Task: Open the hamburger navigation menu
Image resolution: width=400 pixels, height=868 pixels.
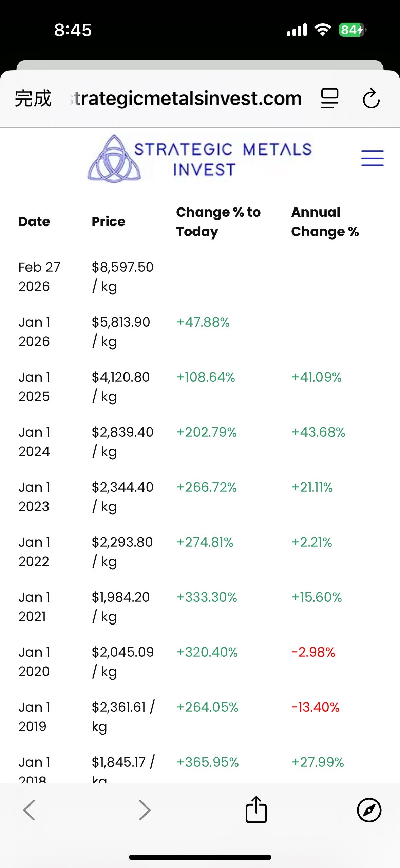Action: click(372, 158)
